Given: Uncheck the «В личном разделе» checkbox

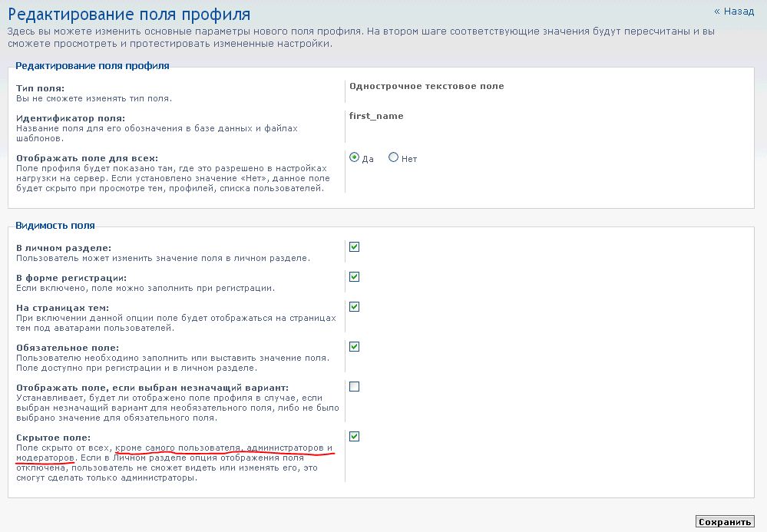Looking at the screenshot, I should pyautogui.click(x=354, y=247).
